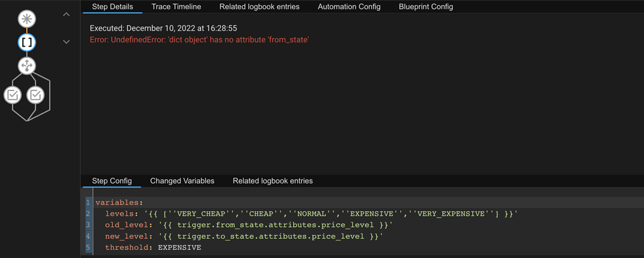Switch to the Step Details tab
Viewport: 644px width, 258px height.
[113, 7]
